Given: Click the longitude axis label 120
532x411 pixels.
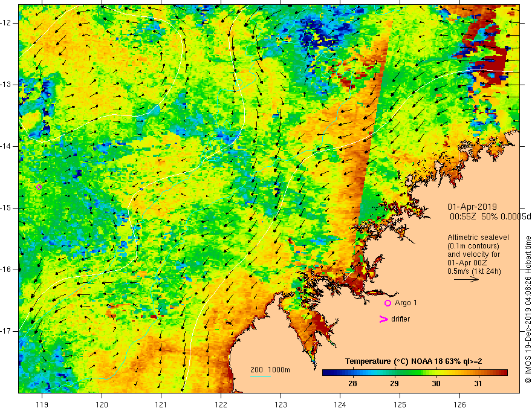Looking at the screenshot, I should point(102,404).
